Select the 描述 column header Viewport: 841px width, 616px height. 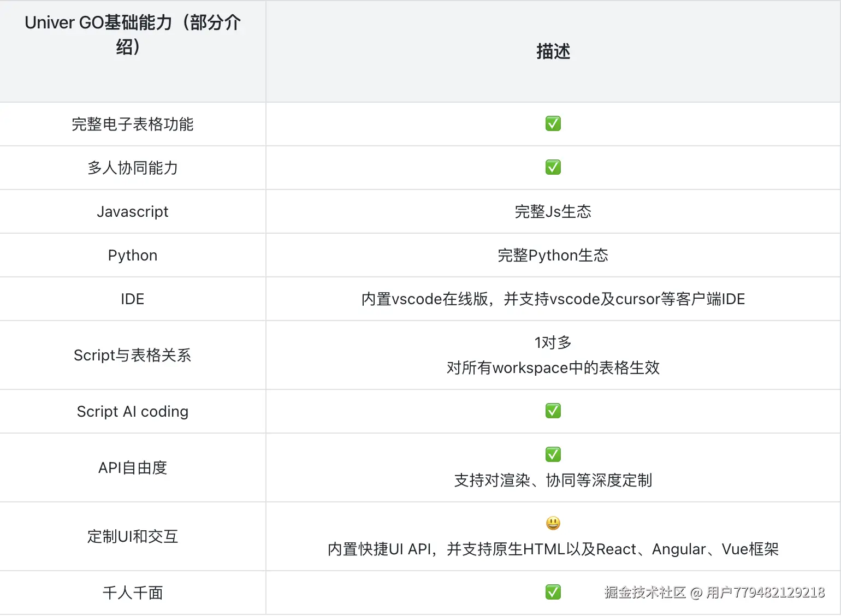(553, 51)
